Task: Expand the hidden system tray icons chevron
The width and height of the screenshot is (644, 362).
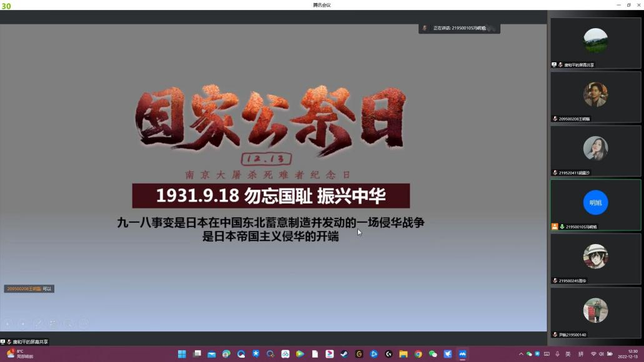Action: tap(521, 354)
